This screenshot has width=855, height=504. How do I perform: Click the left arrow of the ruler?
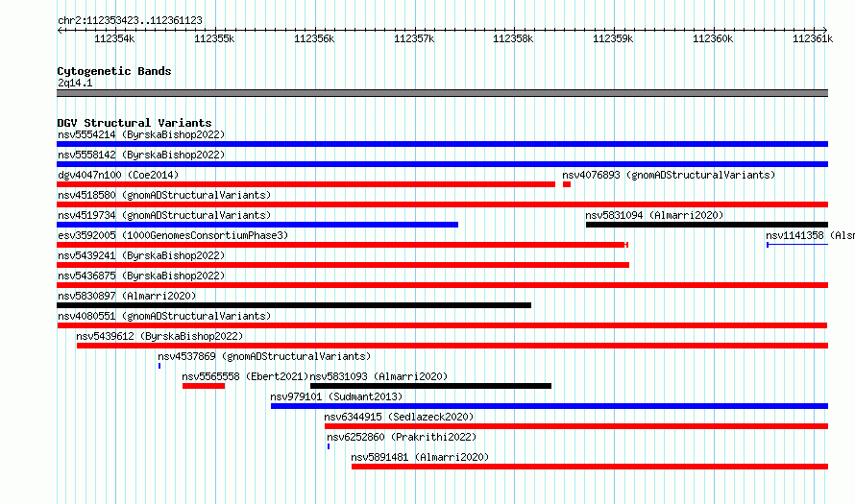60,31
